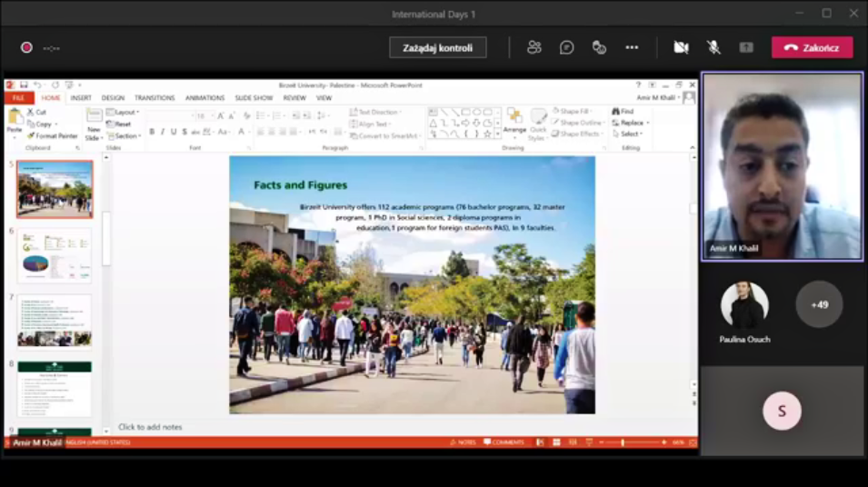The image size is (868, 487).
Task: Toggle NOTES pane in status bar
Action: [x=463, y=442]
